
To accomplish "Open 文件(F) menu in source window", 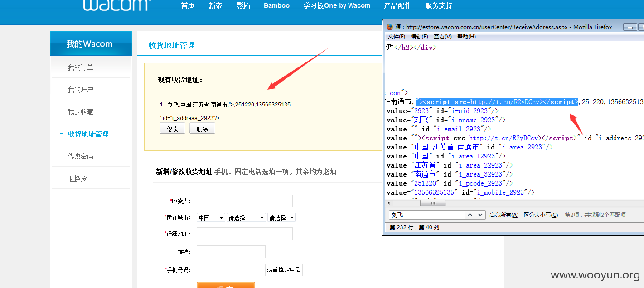I will coord(396,37).
